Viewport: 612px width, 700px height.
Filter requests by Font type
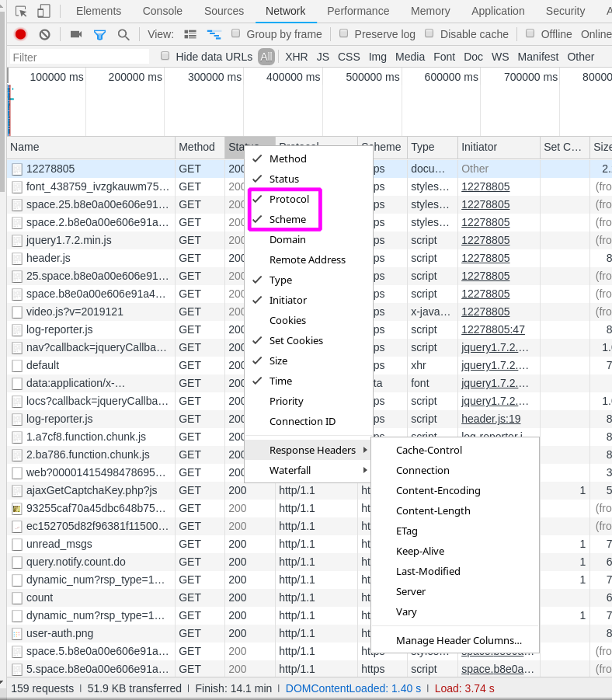point(444,57)
